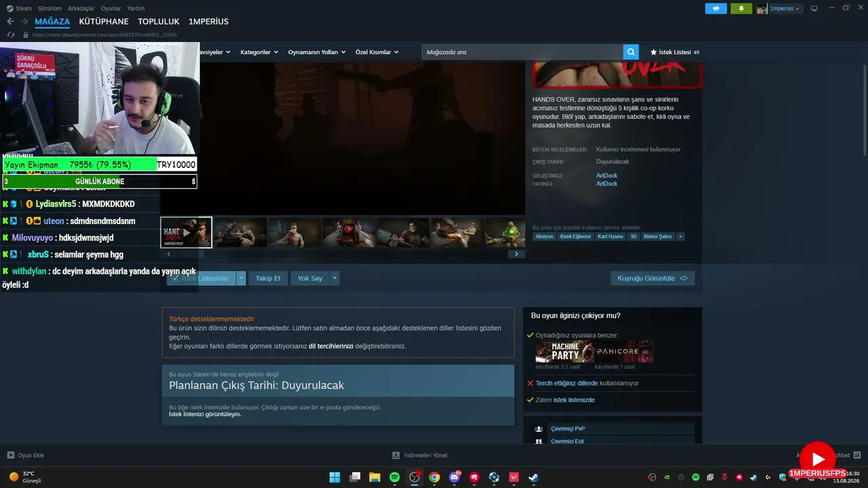
Task: Click İstek listenizi görüntüleyin link
Action: click(x=205, y=414)
